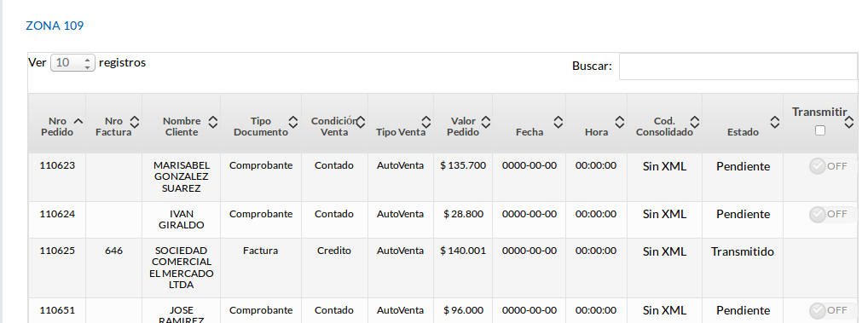Enable transmit switch for order 110624

[829, 214]
